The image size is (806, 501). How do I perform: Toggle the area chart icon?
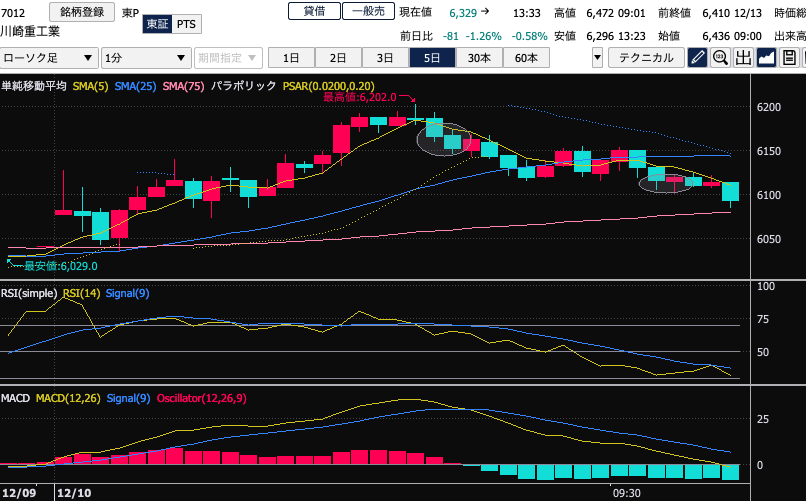(x=767, y=58)
